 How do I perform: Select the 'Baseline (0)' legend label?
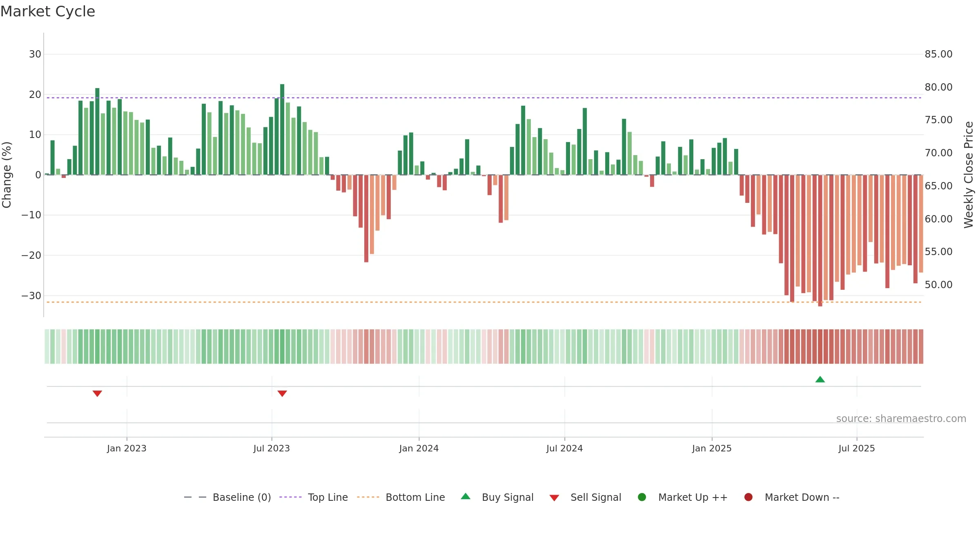pos(242,498)
